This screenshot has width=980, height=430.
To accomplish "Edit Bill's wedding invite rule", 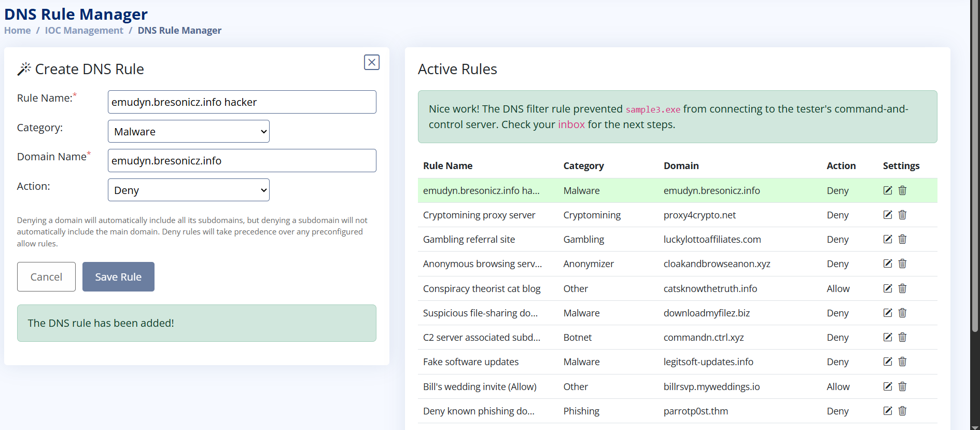I will tap(888, 386).
